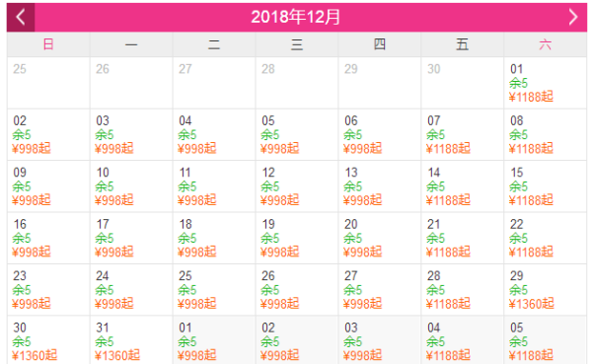This screenshot has height=364, width=592.
Task: Pick December 08 date cell
Action: click(x=546, y=135)
